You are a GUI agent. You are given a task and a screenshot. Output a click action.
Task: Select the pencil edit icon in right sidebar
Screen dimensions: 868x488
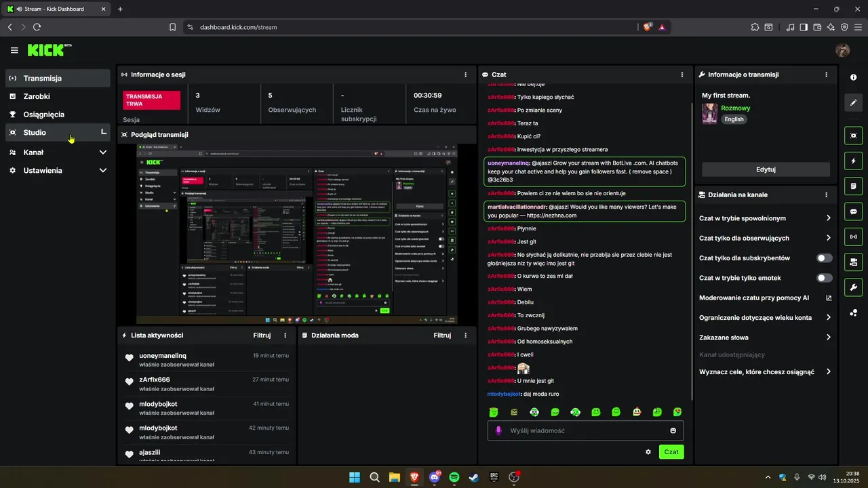tap(853, 103)
